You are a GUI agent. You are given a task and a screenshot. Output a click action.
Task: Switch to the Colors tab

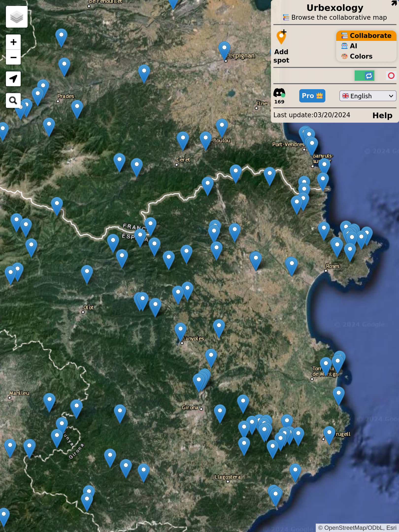(x=366, y=56)
